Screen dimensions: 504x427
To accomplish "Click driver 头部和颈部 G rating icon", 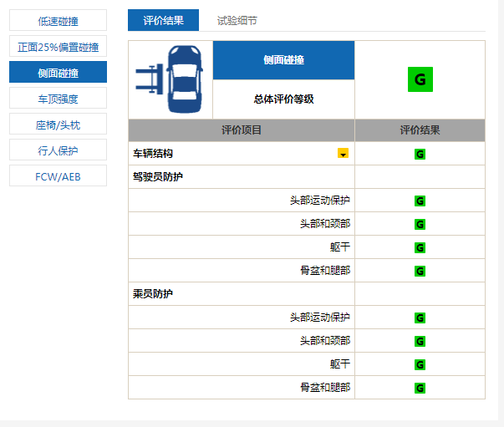I will click(x=420, y=224).
